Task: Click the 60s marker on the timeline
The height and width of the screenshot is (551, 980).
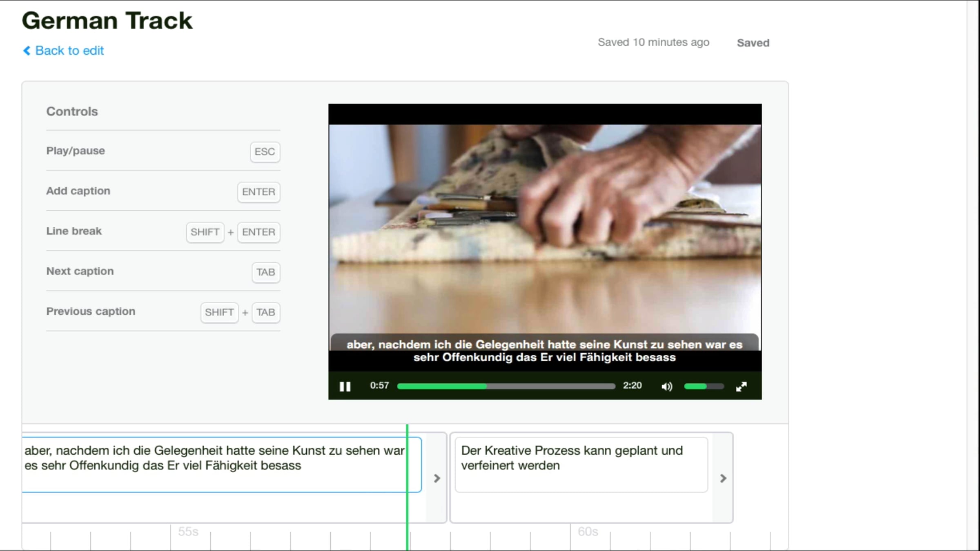Action: (587, 531)
